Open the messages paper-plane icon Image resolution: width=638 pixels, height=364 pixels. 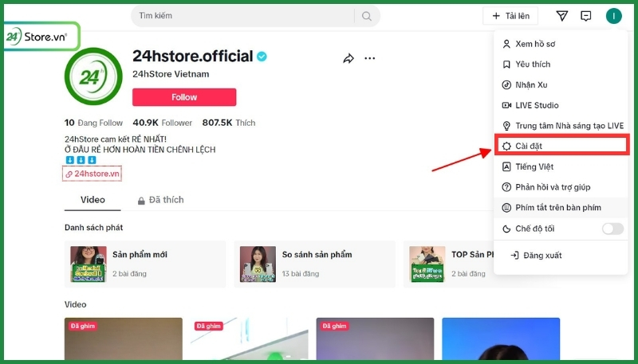click(562, 16)
